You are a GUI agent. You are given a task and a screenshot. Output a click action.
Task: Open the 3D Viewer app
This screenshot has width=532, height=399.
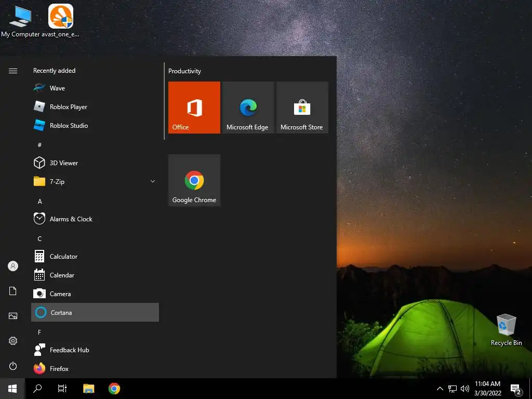95,163
